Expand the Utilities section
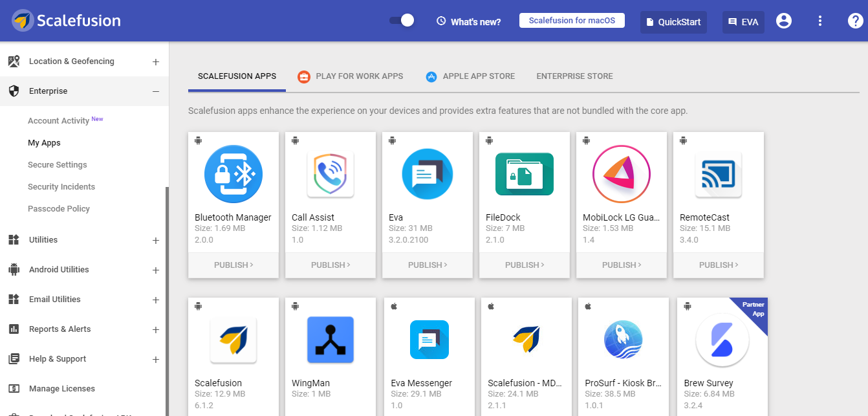Screen dimensions: 868x416 pyautogui.click(x=155, y=241)
